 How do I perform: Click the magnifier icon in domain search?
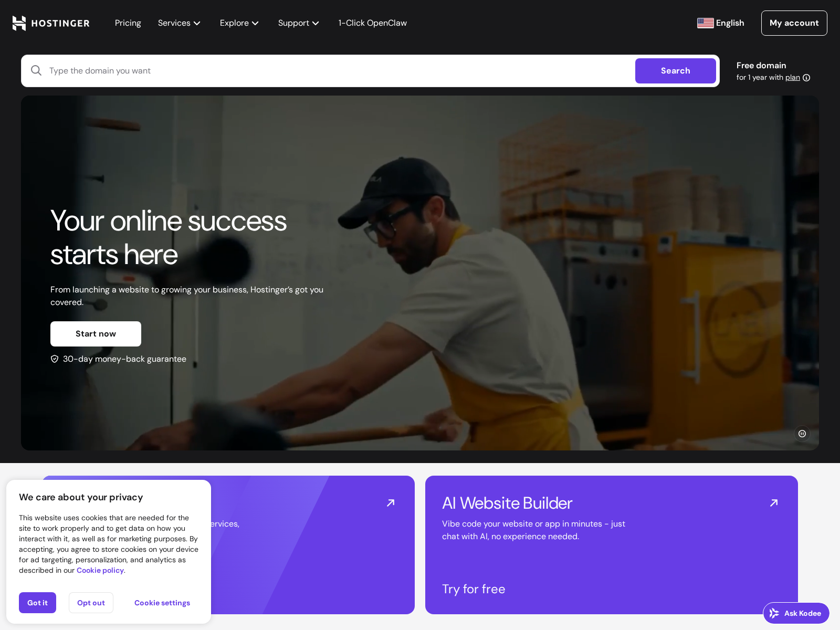pos(36,70)
